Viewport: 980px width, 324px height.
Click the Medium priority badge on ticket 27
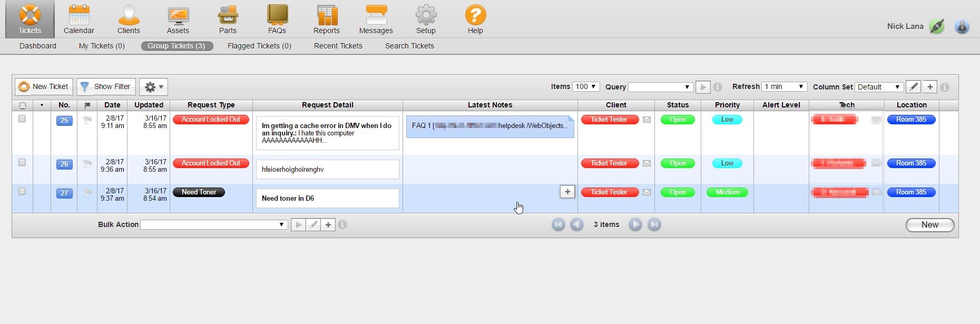click(727, 192)
